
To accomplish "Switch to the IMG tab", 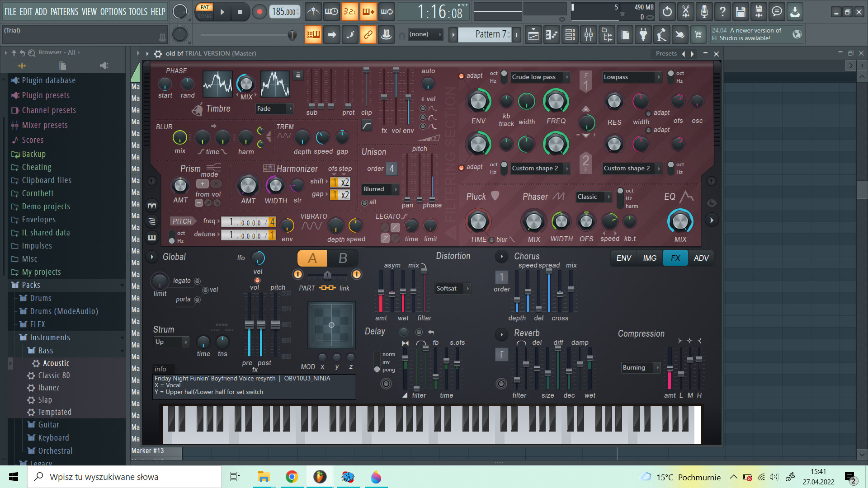I will [650, 258].
